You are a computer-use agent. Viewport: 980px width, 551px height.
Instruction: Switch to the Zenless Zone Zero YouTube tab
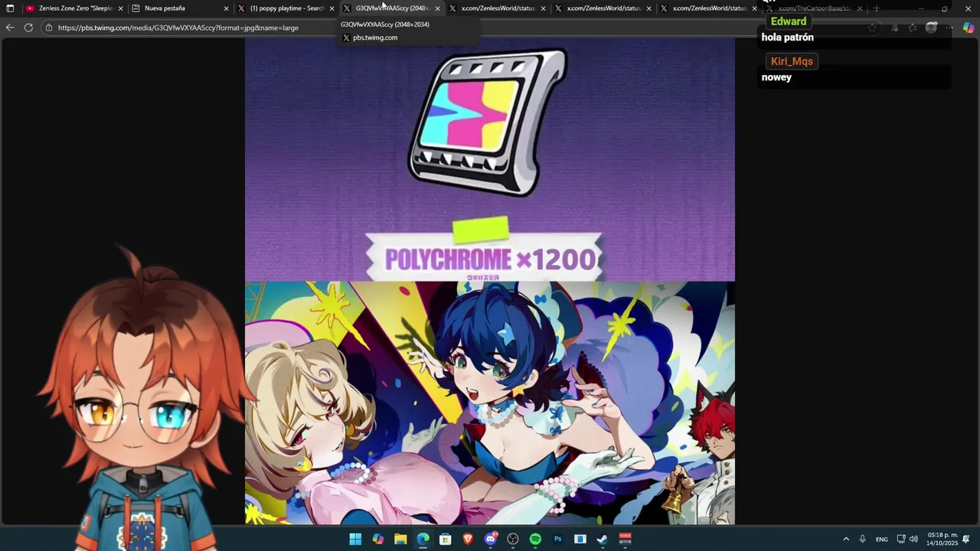pyautogui.click(x=74, y=8)
